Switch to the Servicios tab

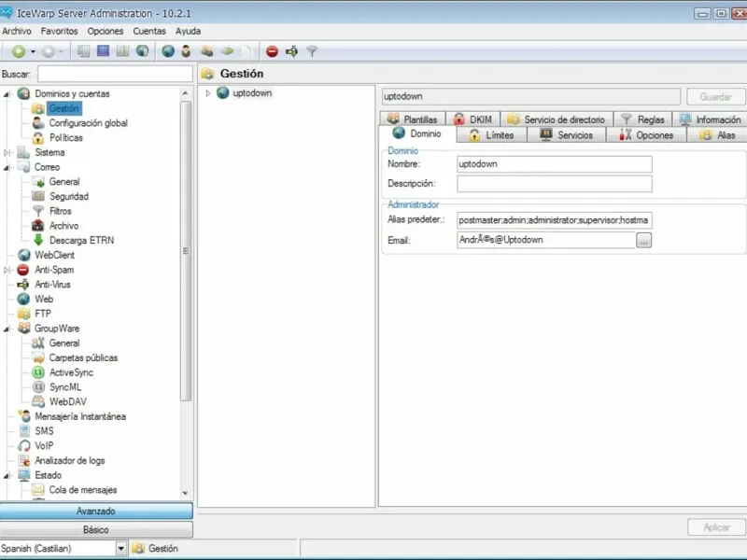tap(567, 135)
